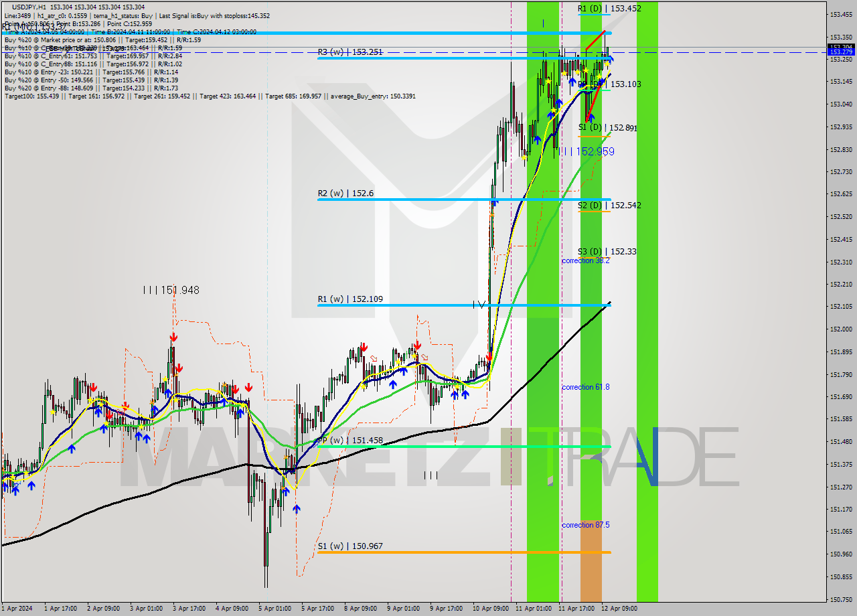Click the '5 Apr 01:00' time axis label
The height and width of the screenshot is (616, 857).
coord(275,609)
